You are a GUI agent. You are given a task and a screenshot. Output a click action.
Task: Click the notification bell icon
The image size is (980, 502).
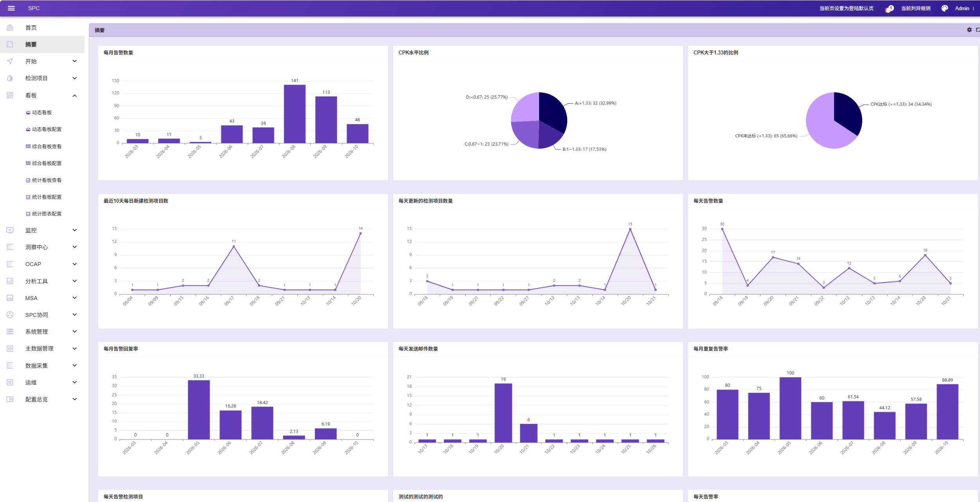point(888,9)
